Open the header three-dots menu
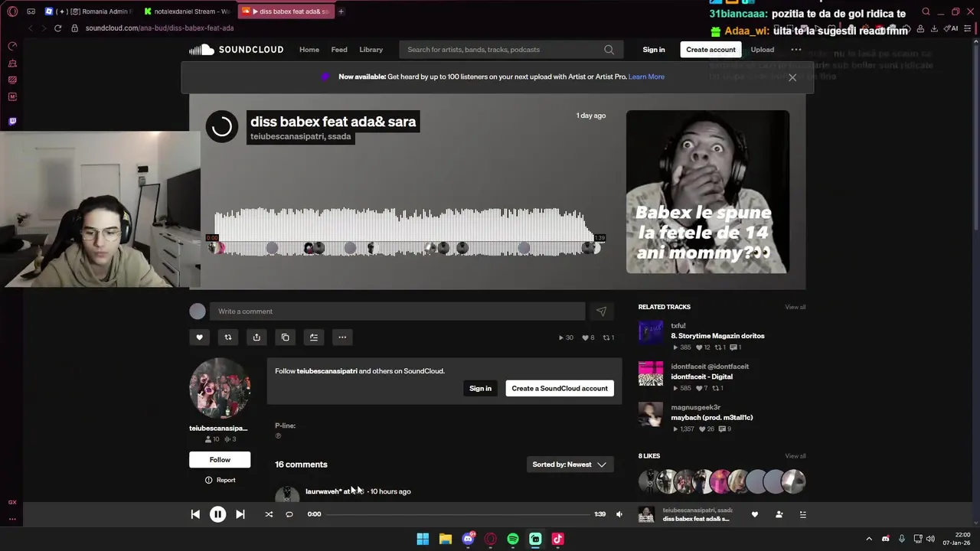Screen dimensions: 980x551 click(x=796, y=50)
